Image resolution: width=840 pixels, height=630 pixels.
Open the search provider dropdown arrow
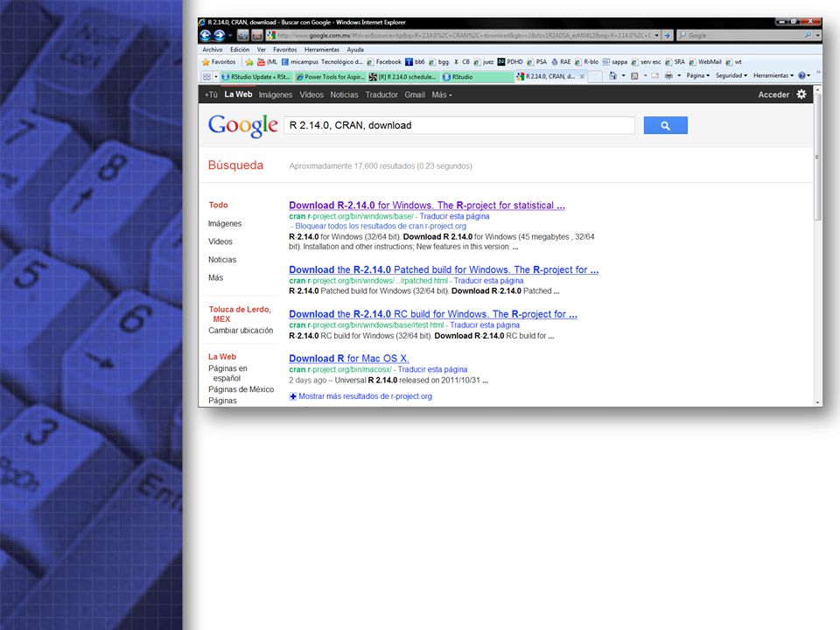[x=817, y=35]
